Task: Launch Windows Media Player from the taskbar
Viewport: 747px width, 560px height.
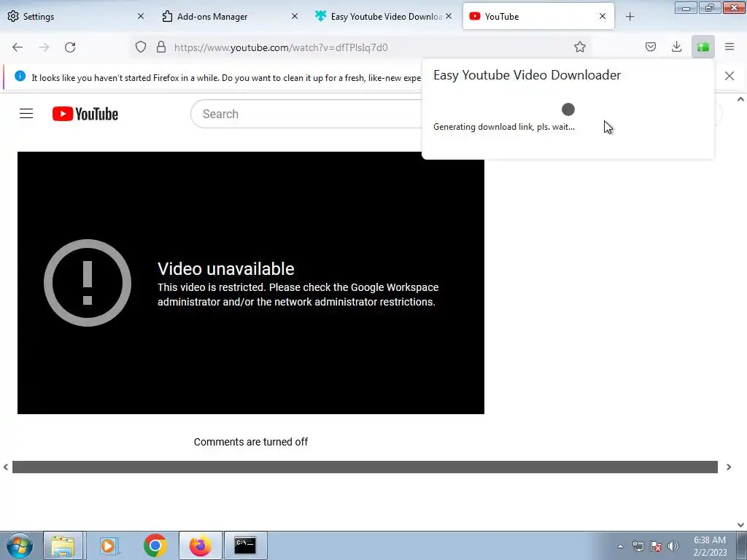Action: click(108, 545)
